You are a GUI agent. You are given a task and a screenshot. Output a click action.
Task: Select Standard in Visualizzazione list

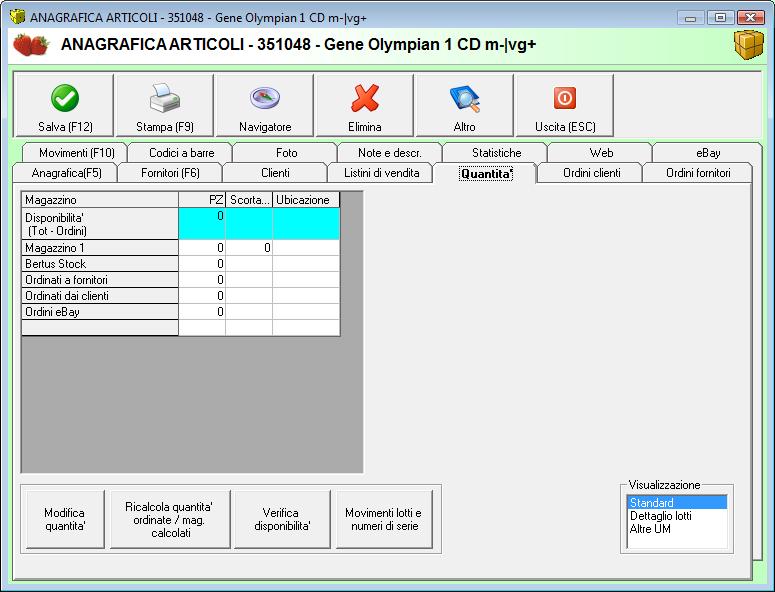677,503
